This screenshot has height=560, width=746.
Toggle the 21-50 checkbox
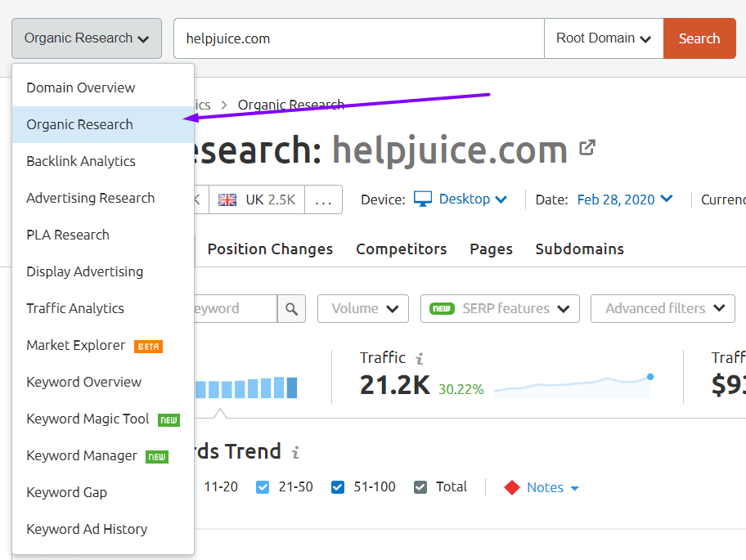[x=262, y=487]
